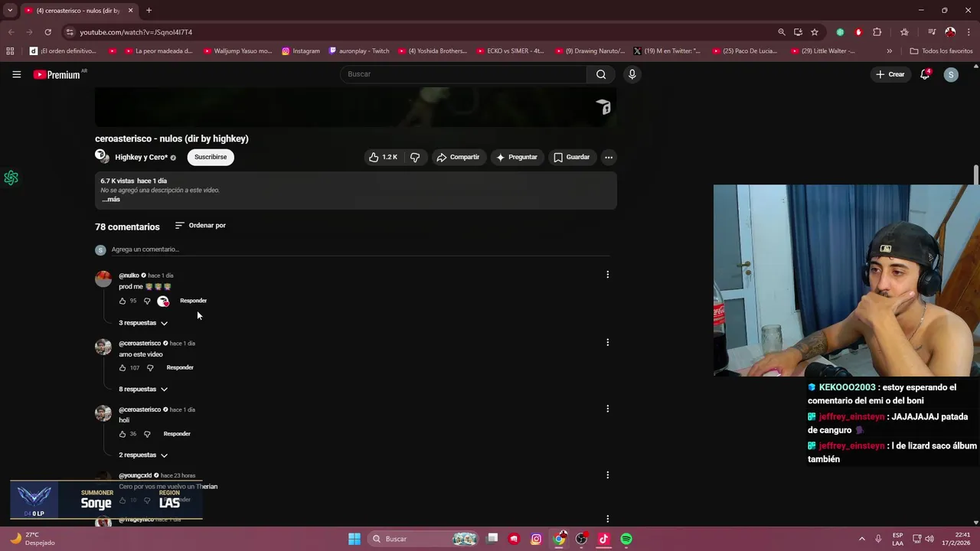Open the tab search dropdown arrow

pos(9,11)
